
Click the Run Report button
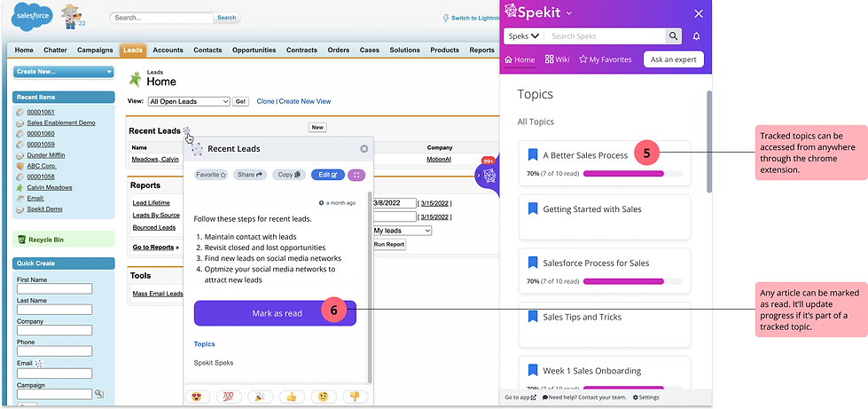(x=389, y=244)
